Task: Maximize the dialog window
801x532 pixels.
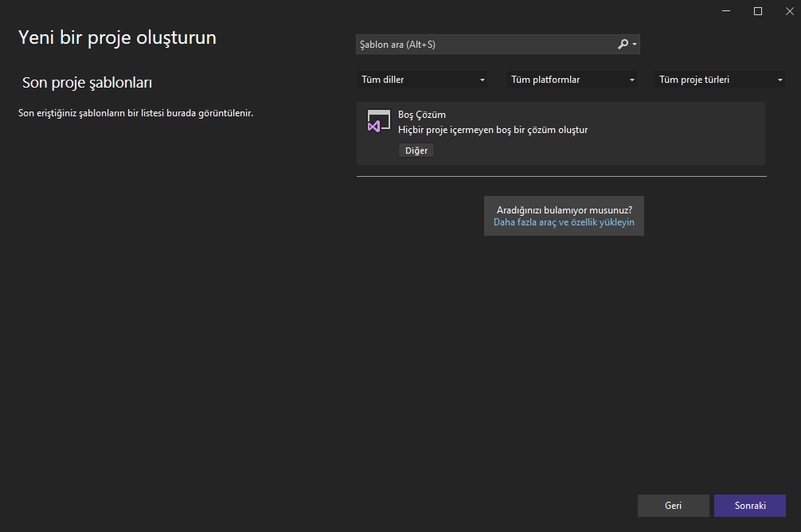Action: [758, 10]
